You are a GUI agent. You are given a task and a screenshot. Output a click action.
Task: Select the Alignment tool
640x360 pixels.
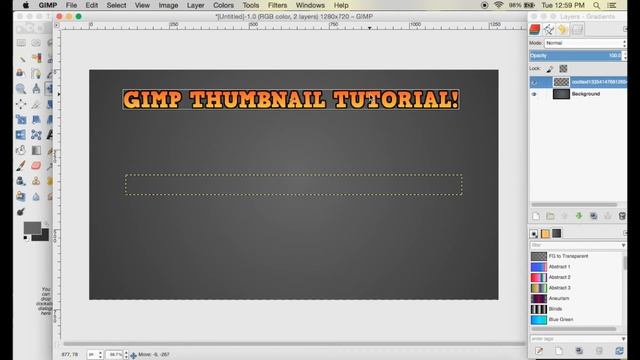(x=21, y=104)
